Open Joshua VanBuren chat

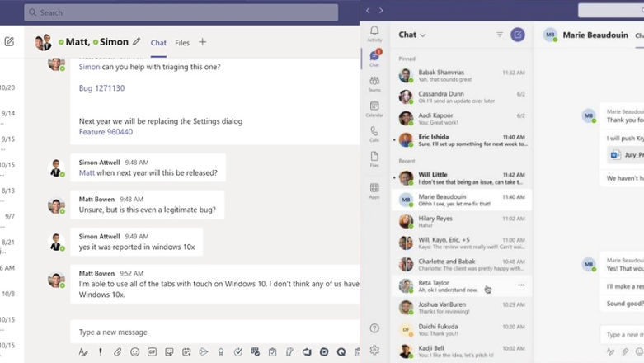pyautogui.click(x=462, y=308)
